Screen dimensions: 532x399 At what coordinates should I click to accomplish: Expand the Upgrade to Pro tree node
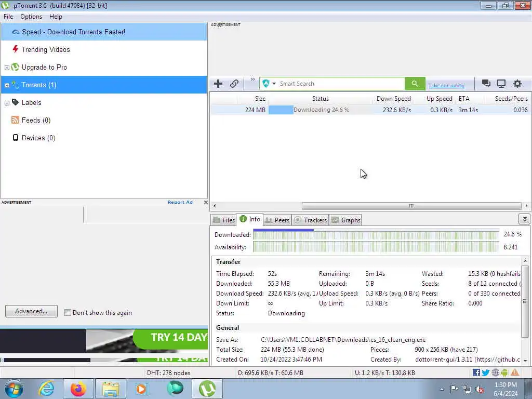[7, 68]
